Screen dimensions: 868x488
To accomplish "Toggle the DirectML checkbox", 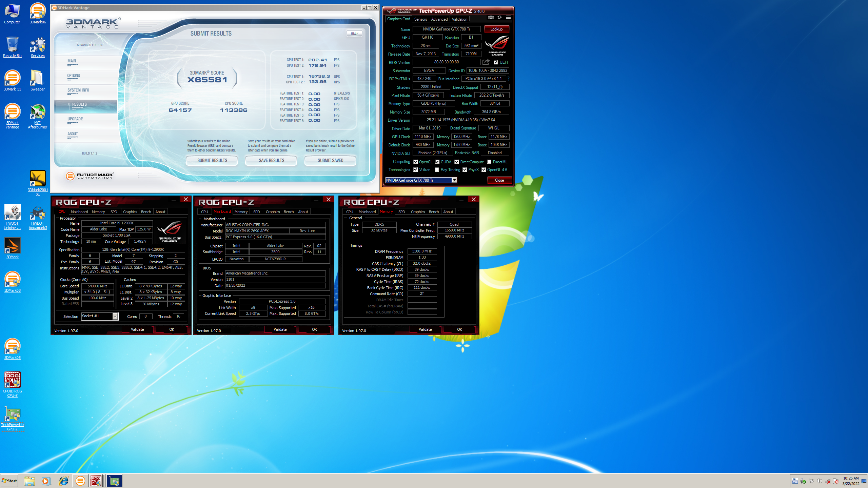I will pyautogui.click(x=489, y=162).
